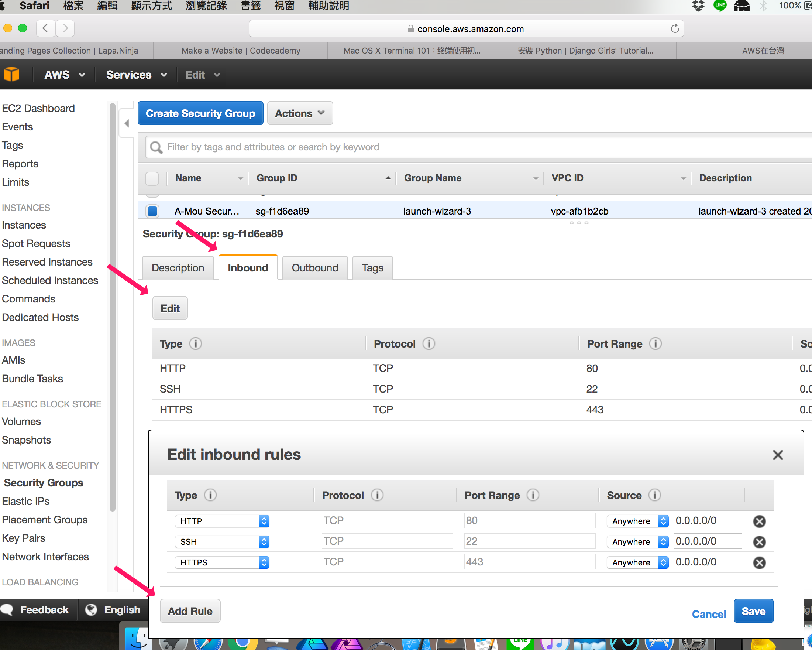Click the globe icon next to English
The image size is (812, 650).
(x=91, y=609)
